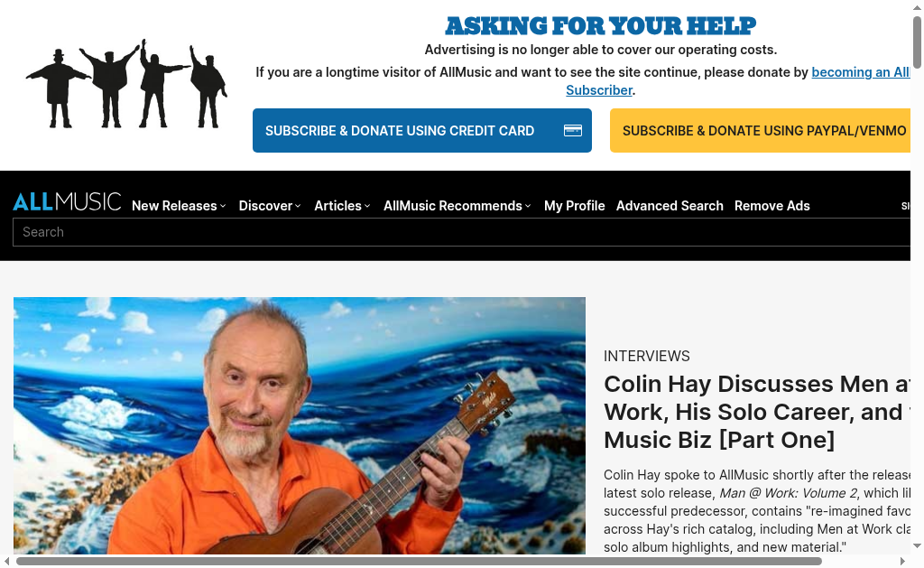Viewport: 924px width, 568px height.
Task: Subscribe & donate using PayPal/Venmo
Action: pyautogui.click(x=761, y=130)
